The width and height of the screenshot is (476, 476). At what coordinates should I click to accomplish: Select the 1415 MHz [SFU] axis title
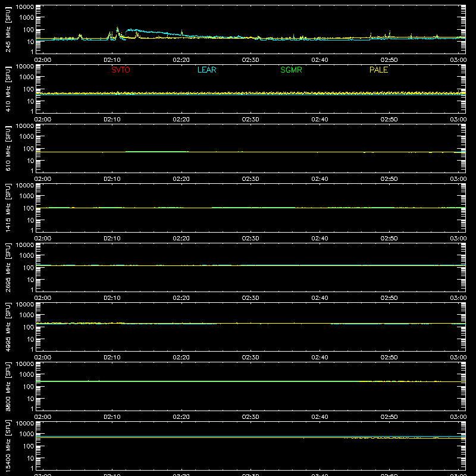(x=8, y=208)
